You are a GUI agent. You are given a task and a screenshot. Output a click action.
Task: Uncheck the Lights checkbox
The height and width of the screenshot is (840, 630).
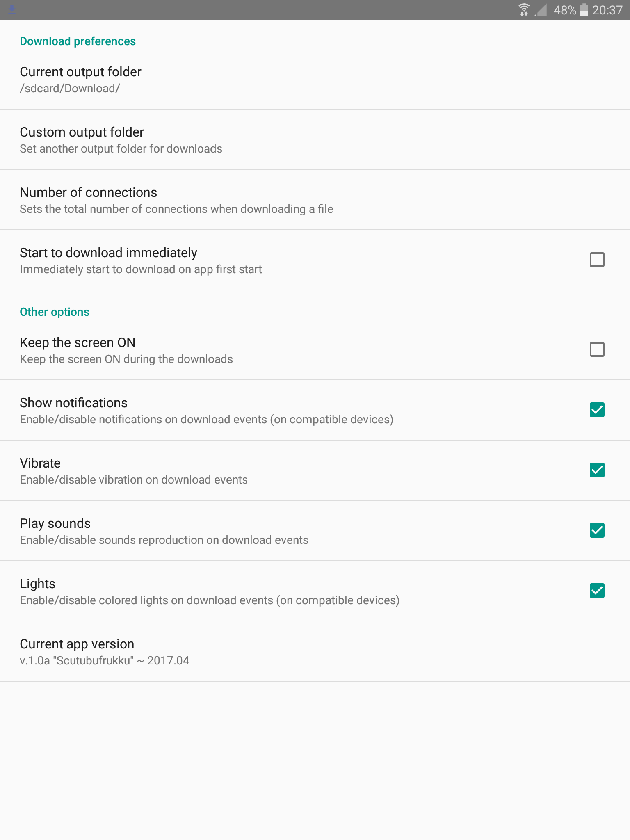coord(597,591)
